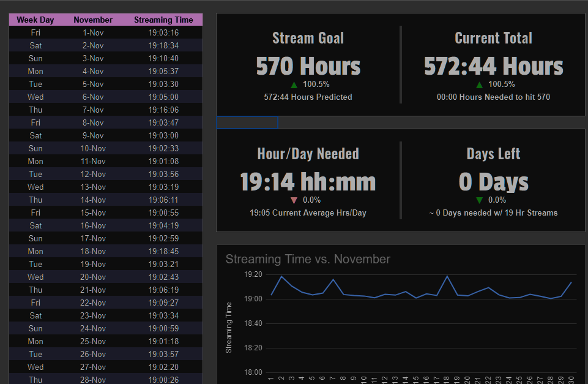Screen dimensions: 588x384
Task: Click green down arrow under Days Left
Action: coord(479,200)
